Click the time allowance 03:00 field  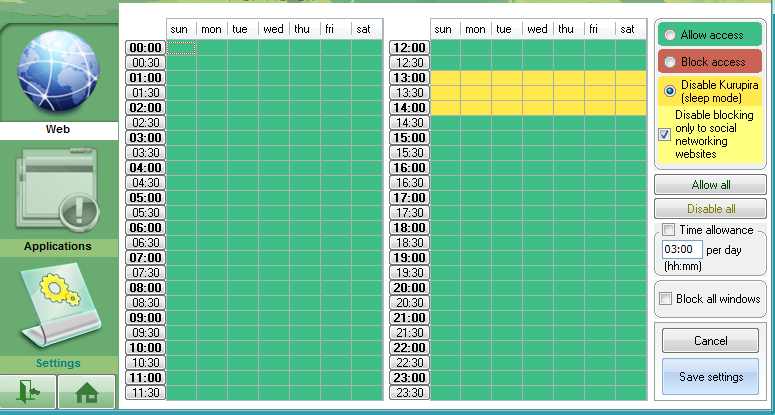tap(682, 249)
